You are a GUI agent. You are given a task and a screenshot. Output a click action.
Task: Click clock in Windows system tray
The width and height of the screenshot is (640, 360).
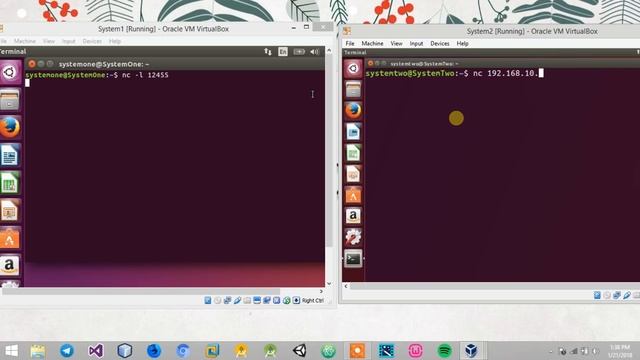pos(620,351)
